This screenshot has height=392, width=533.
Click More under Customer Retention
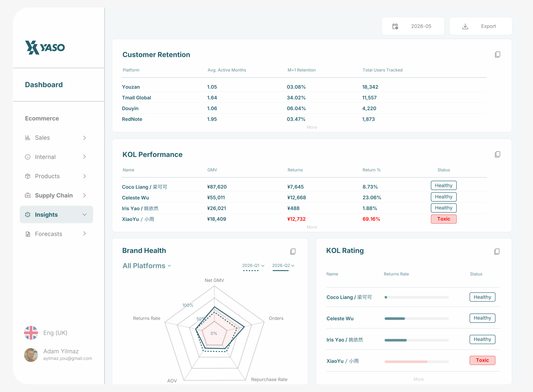pyautogui.click(x=312, y=127)
